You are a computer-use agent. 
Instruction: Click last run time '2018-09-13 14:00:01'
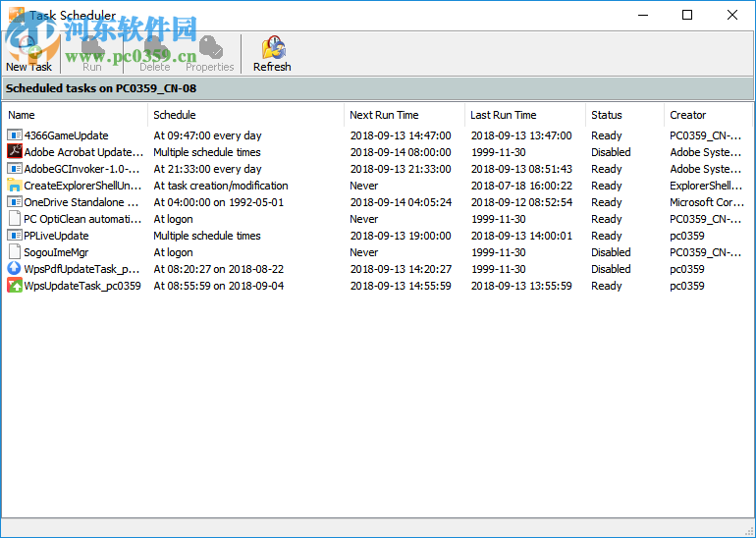point(521,236)
